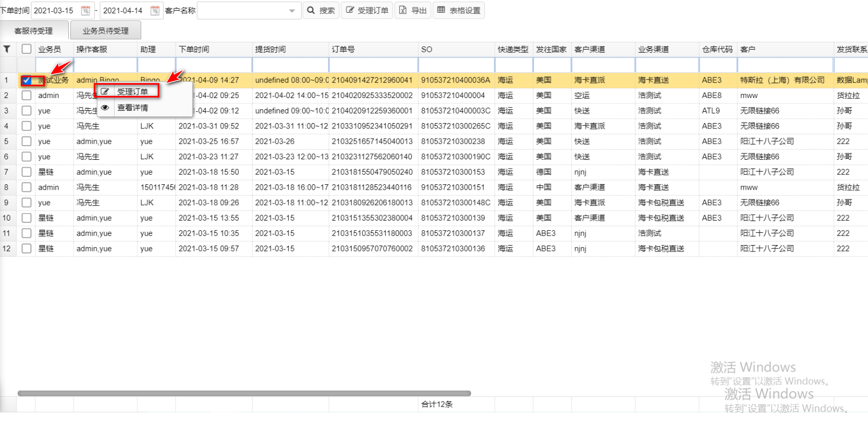
Task: Switch to the 业务员待受理 tab
Action: click(x=106, y=31)
